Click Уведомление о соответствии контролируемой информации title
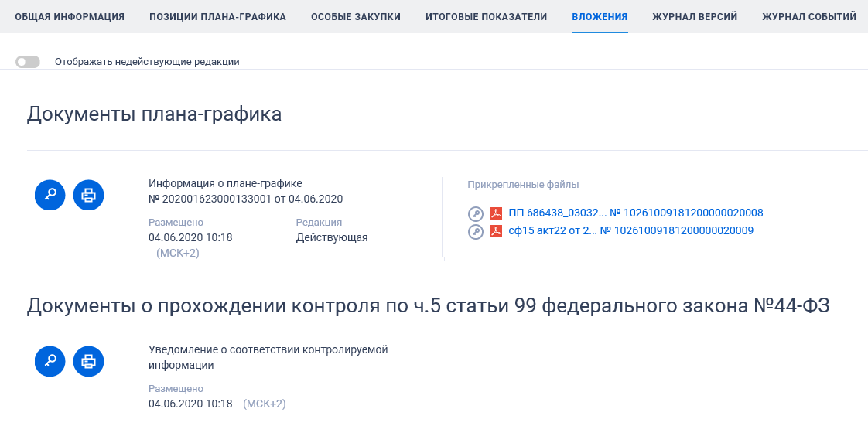This screenshot has height=426, width=868. tap(268, 357)
